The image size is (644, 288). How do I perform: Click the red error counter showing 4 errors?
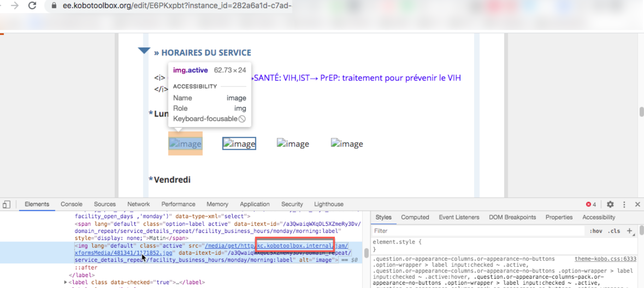tap(591, 204)
